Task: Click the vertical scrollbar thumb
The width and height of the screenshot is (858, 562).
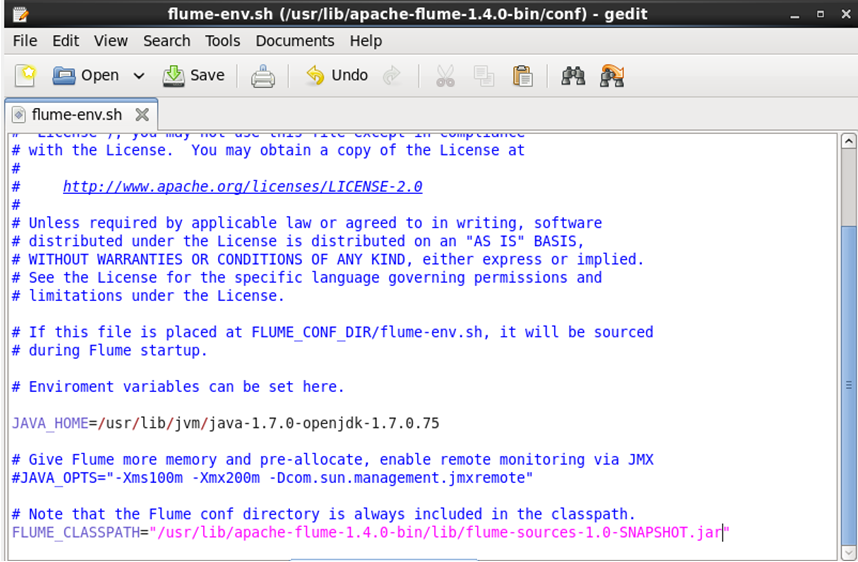Action: 848,385
